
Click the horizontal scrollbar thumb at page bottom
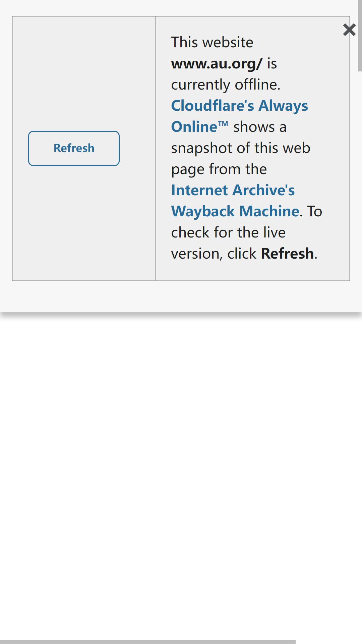(x=148, y=642)
